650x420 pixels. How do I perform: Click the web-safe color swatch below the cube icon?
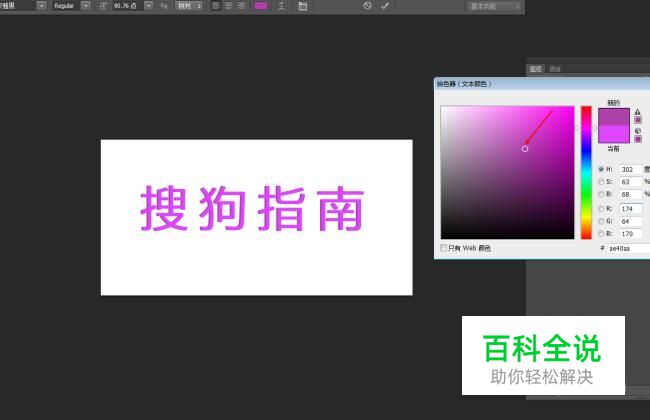638,139
